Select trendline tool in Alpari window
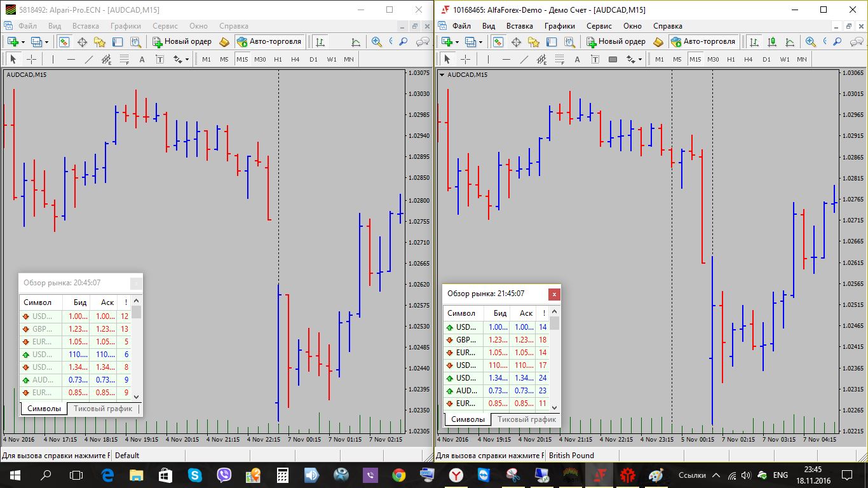Viewport: 868px width, 488px height. pyautogui.click(x=88, y=59)
